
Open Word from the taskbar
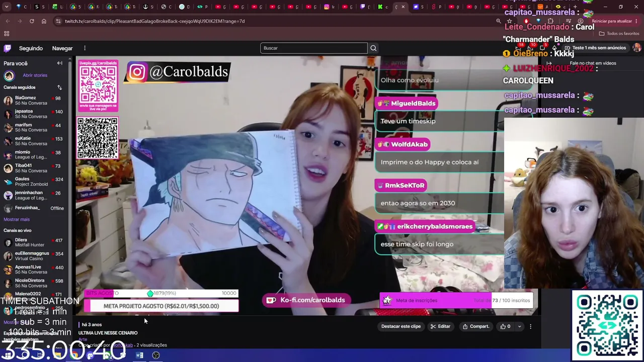coord(140,355)
